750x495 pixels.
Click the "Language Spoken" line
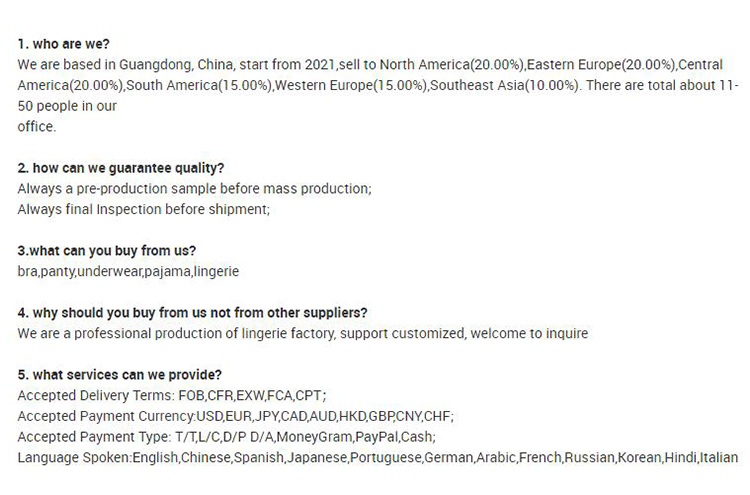tap(378, 458)
